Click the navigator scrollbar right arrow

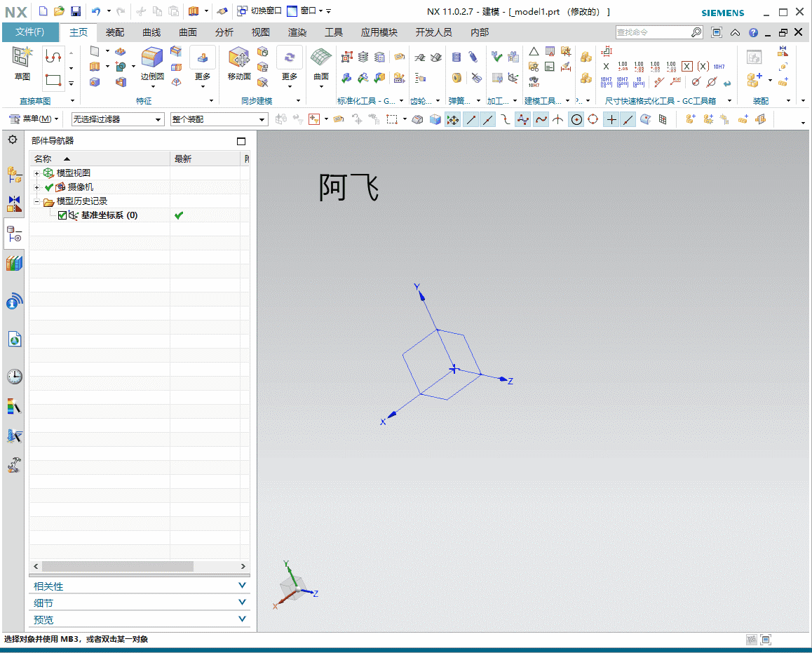(243, 567)
